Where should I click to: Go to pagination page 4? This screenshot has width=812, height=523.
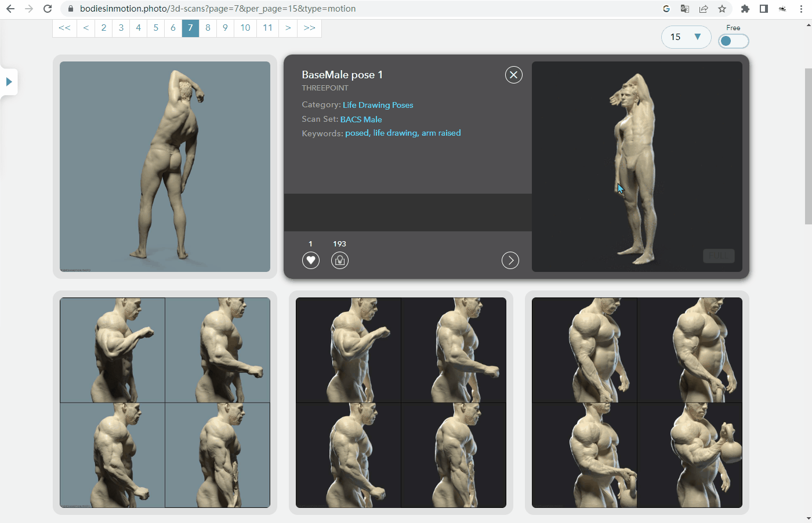[x=139, y=28]
